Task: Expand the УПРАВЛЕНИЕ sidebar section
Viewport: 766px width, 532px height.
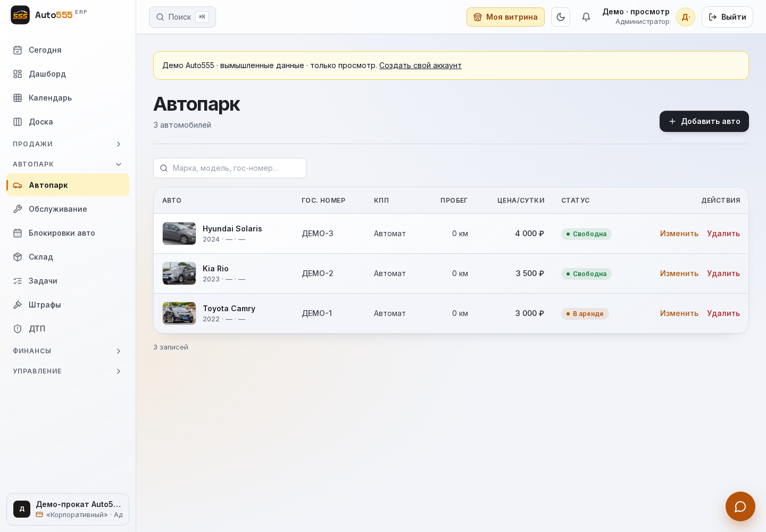Action: pos(68,371)
